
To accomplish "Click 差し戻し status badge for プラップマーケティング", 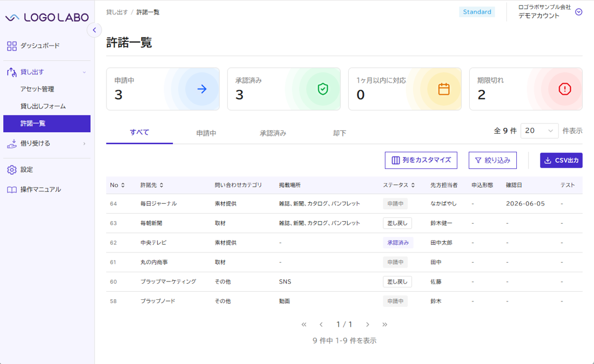I will click(397, 281).
